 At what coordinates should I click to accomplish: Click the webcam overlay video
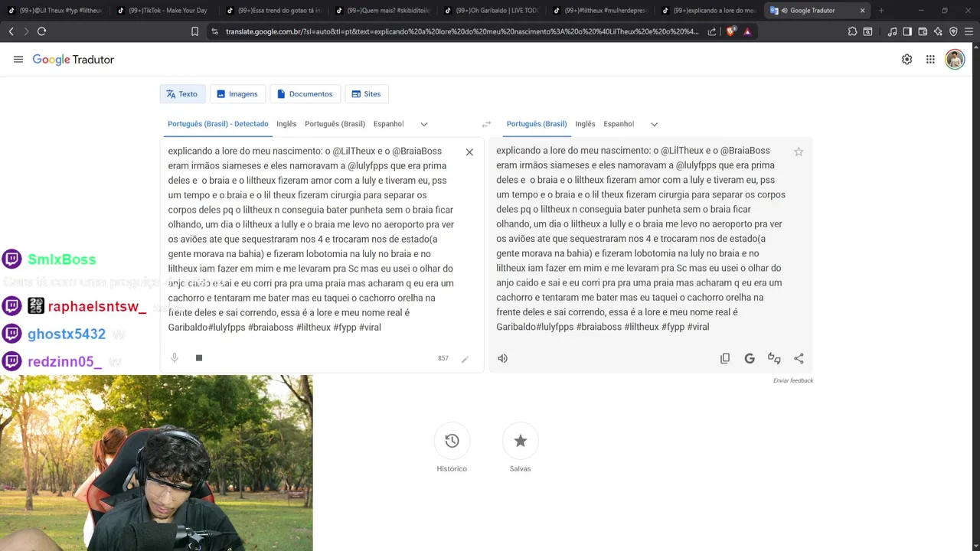[156, 463]
